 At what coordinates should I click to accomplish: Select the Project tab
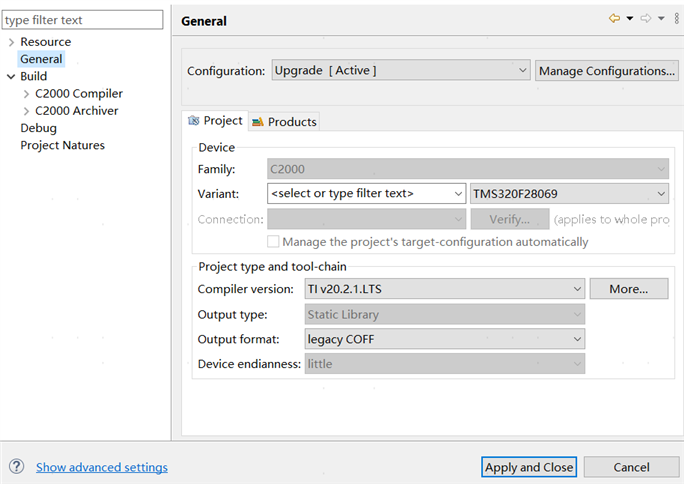[215, 121]
